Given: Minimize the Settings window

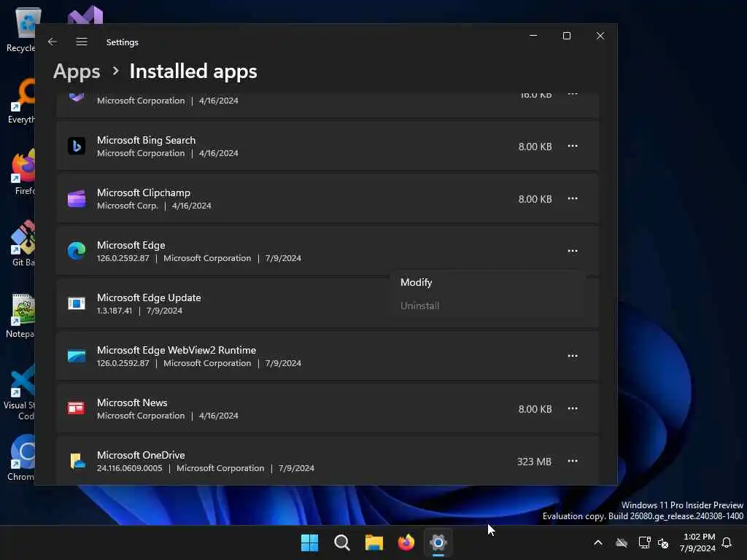Looking at the screenshot, I should click(x=533, y=36).
